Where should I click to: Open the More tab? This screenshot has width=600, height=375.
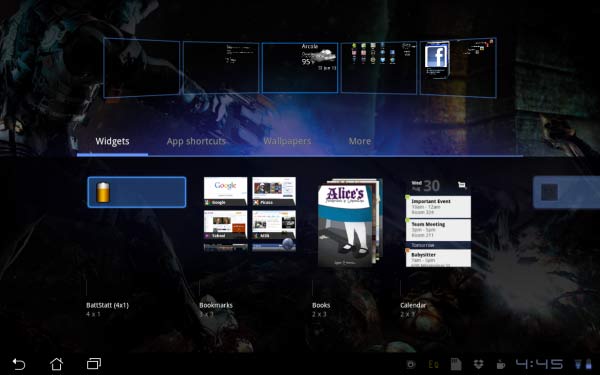click(360, 141)
